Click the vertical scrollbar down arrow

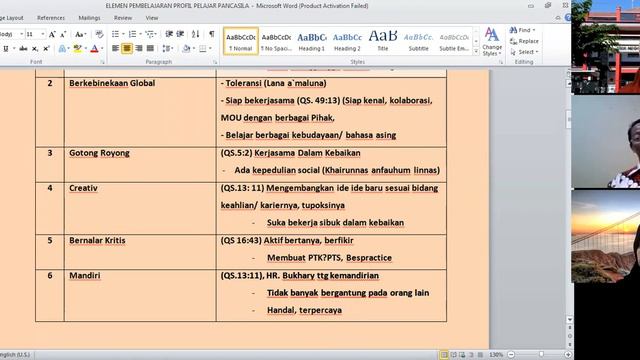[570, 320]
